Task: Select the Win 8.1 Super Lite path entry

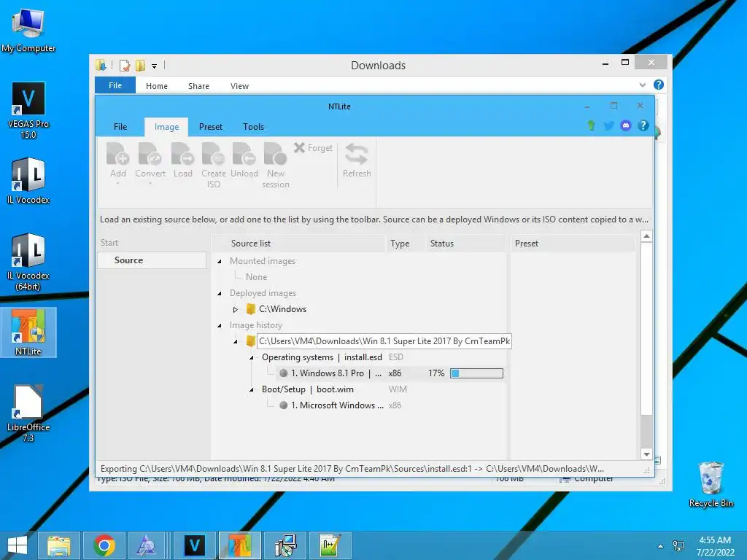Action: pyautogui.click(x=384, y=341)
